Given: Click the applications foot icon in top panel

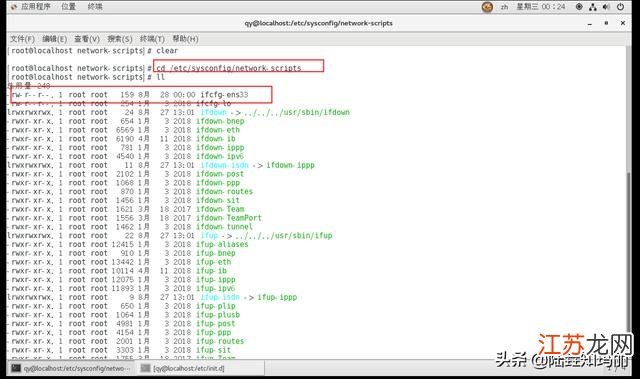Looking at the screenshot, I should [14, 7].
